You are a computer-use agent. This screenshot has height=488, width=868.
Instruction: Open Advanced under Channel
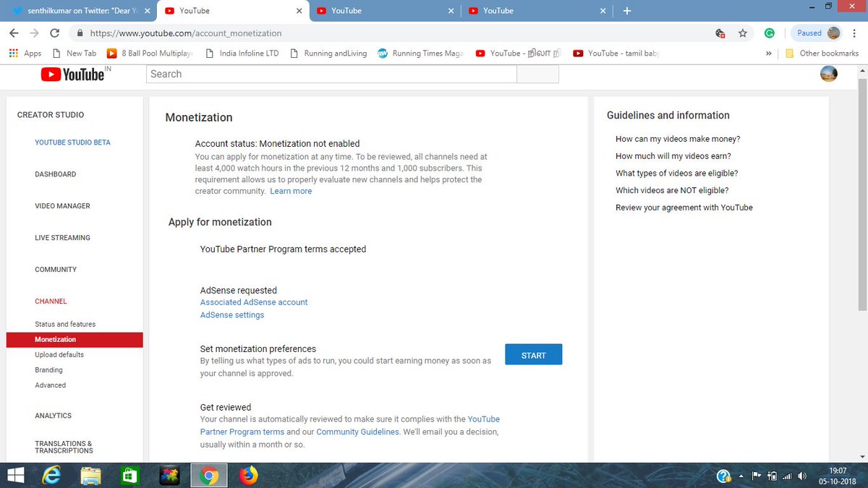(x=51, y=385)
